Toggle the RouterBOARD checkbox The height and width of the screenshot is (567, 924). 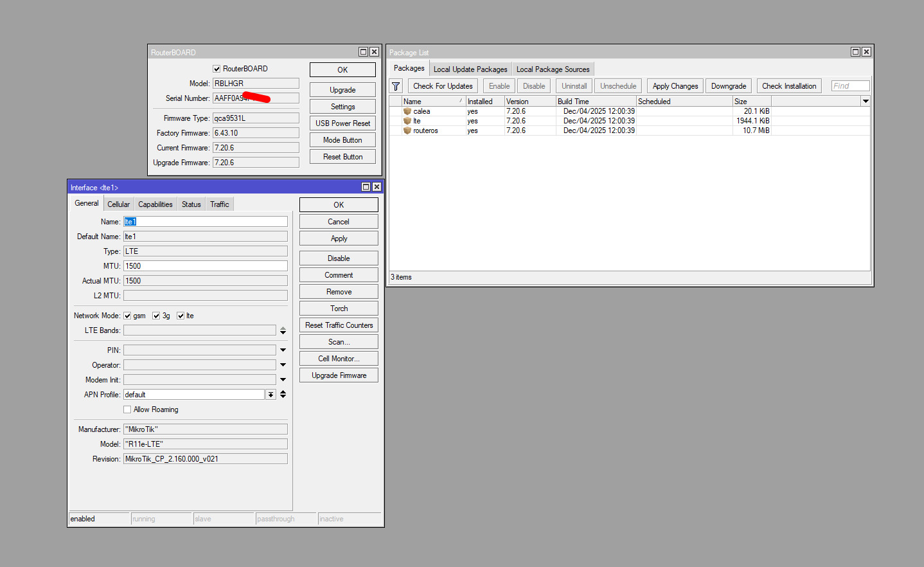pyautogui.click(x=217, y=69)
